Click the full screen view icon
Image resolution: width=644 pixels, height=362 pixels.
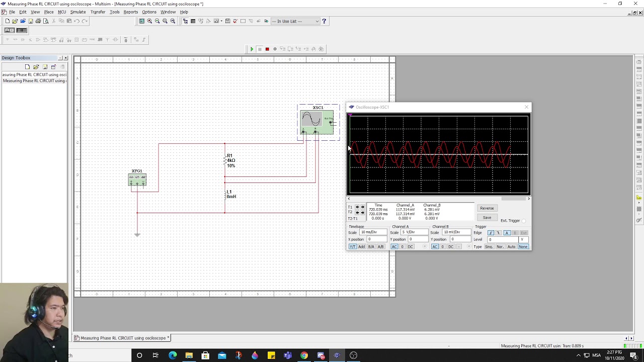click(142, 21)
